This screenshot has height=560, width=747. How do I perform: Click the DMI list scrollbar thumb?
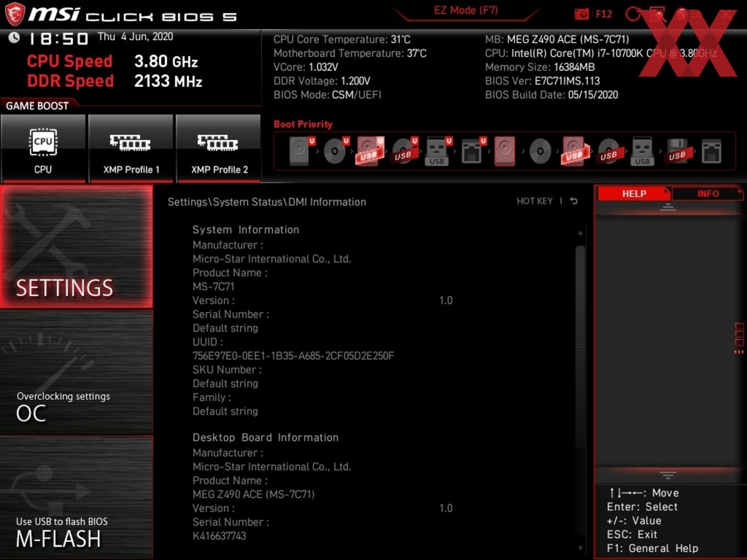(580, 347)
